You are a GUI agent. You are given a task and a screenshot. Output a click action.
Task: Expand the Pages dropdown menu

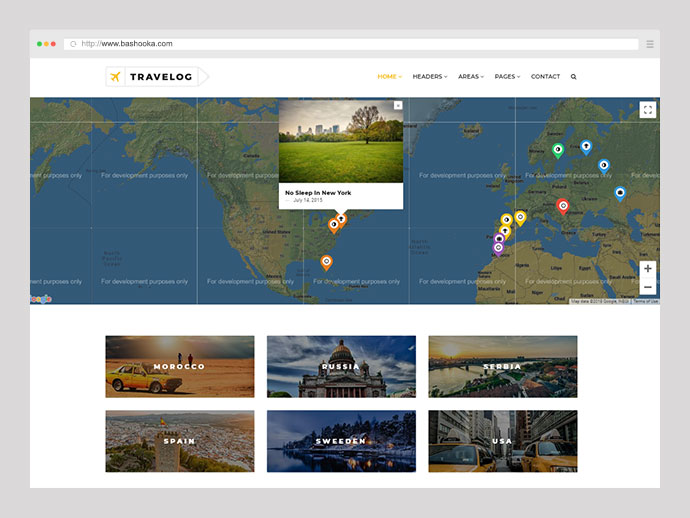coord(507,77)
